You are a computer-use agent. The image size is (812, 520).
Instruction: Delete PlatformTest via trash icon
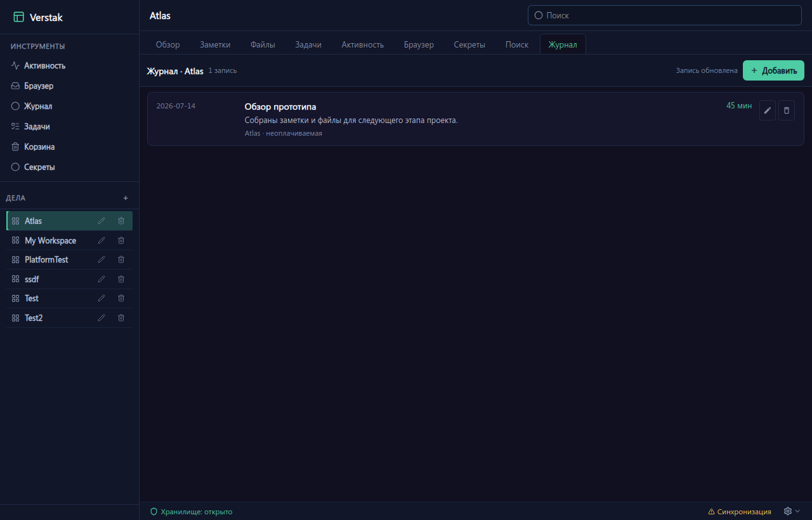[x=121, y=259]
